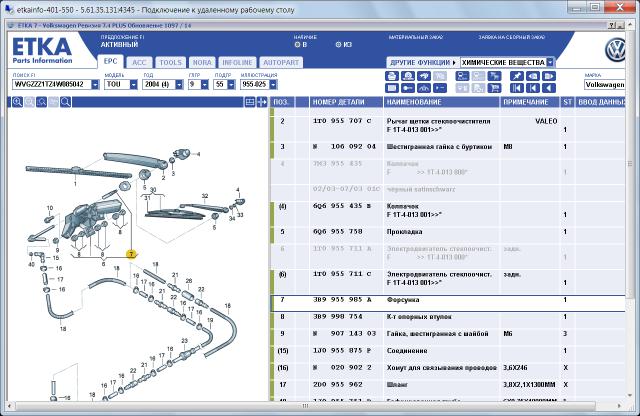Click the eye icon in the toolbar
The width and height of the screenshot is (640, 416).
point(533,76)
